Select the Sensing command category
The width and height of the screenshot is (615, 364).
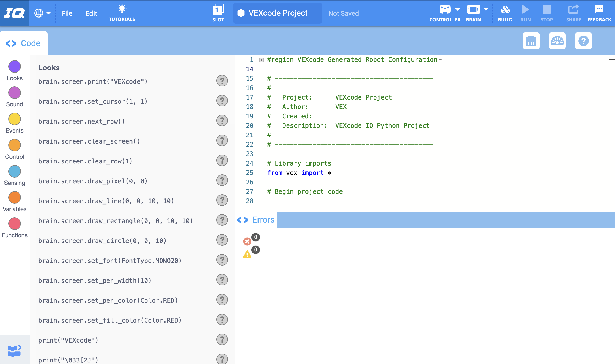pos(14,171)
